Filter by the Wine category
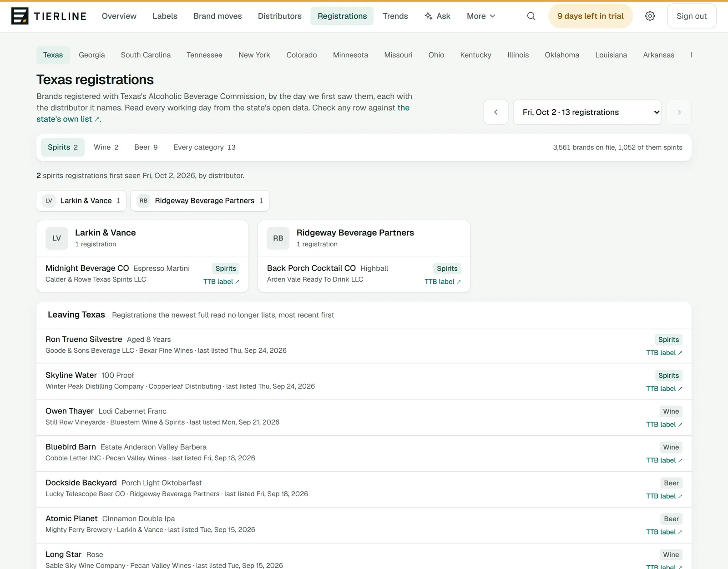This screenshot has height=569, width=728. 106,147
